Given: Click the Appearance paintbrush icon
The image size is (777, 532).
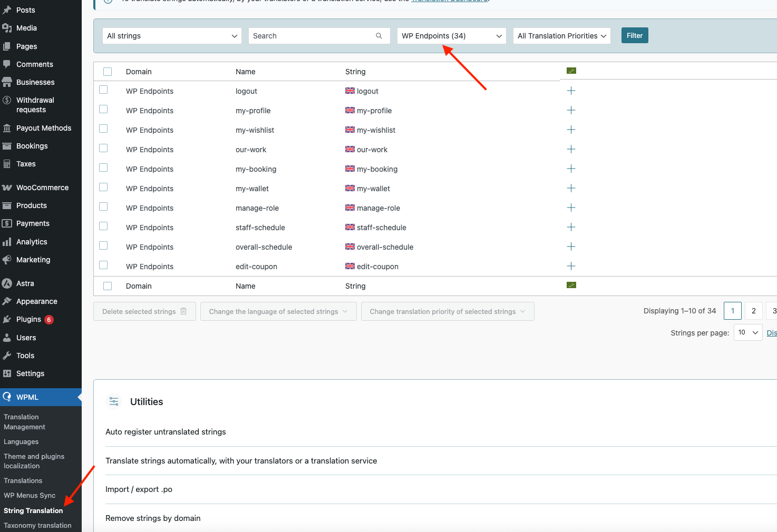Looking at the screenshot, I should [7, 301].
